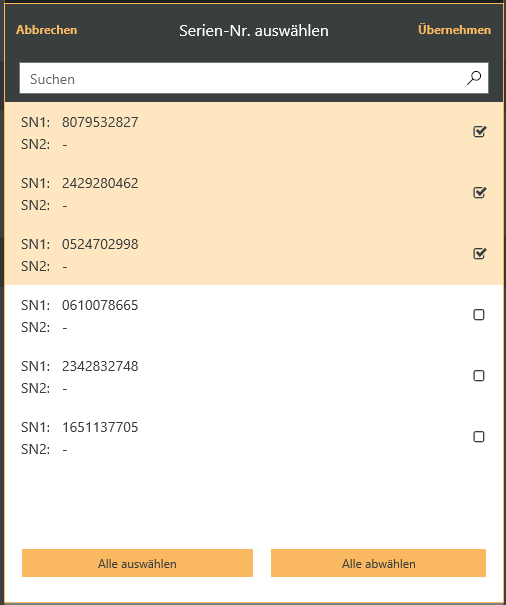Viewport: 506px width, 605px height.
Task: Uncheck the checkbox for serial 2429280462
Action: (x=479, y=193)
